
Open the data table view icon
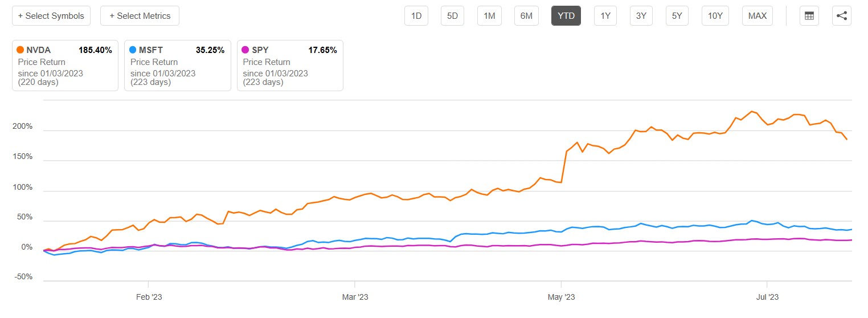point(809,16)
